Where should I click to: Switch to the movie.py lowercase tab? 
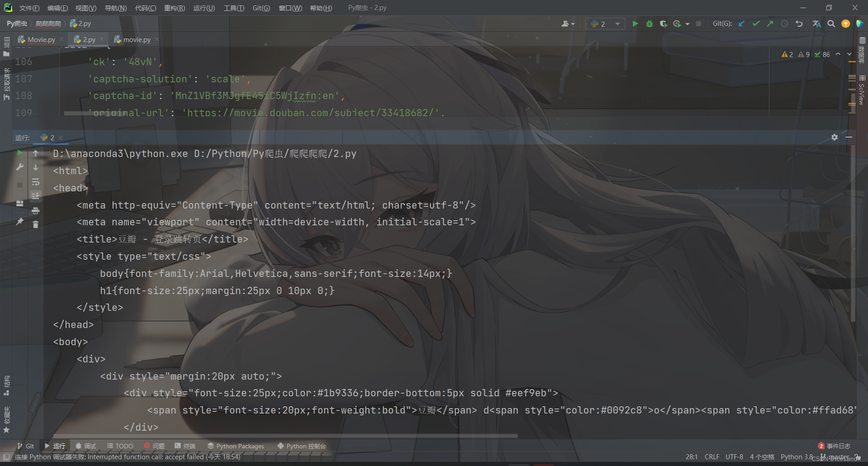click(x=137, y=40)
